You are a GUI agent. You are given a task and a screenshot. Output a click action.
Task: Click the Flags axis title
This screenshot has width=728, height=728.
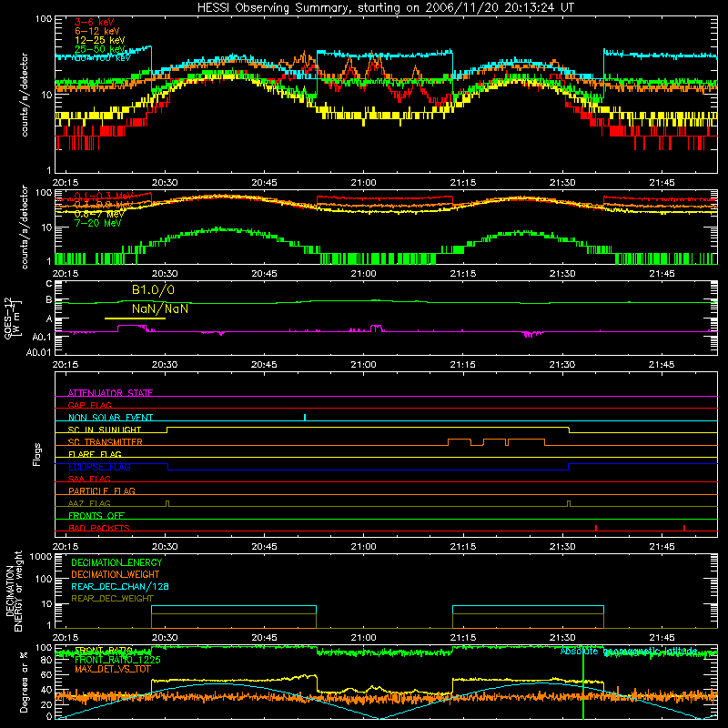click(x=37, y=454)
